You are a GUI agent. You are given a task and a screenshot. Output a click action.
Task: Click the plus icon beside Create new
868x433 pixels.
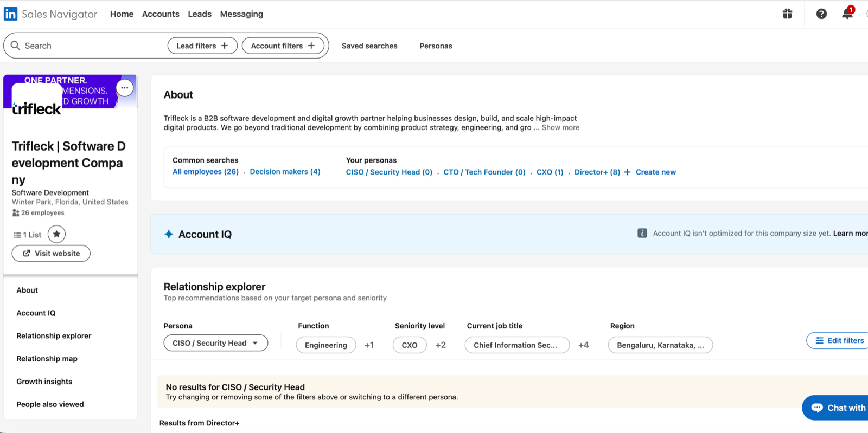(x=627, y=172)
